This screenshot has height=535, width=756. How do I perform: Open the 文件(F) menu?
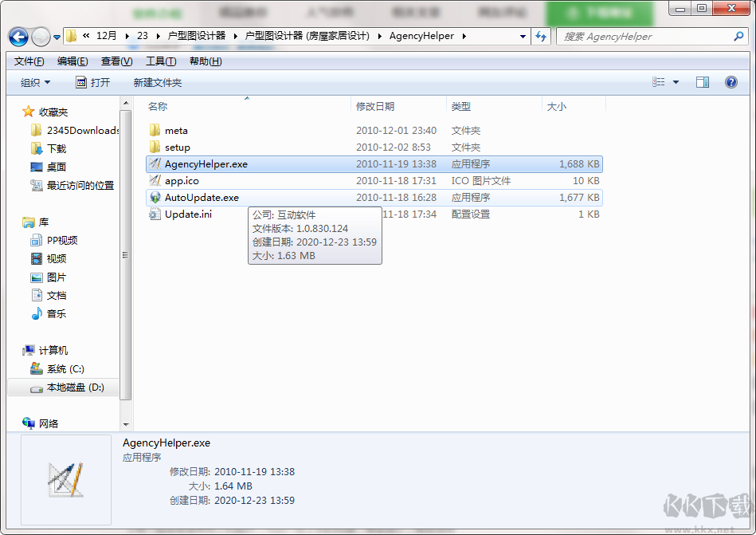[x=29, y=61]
